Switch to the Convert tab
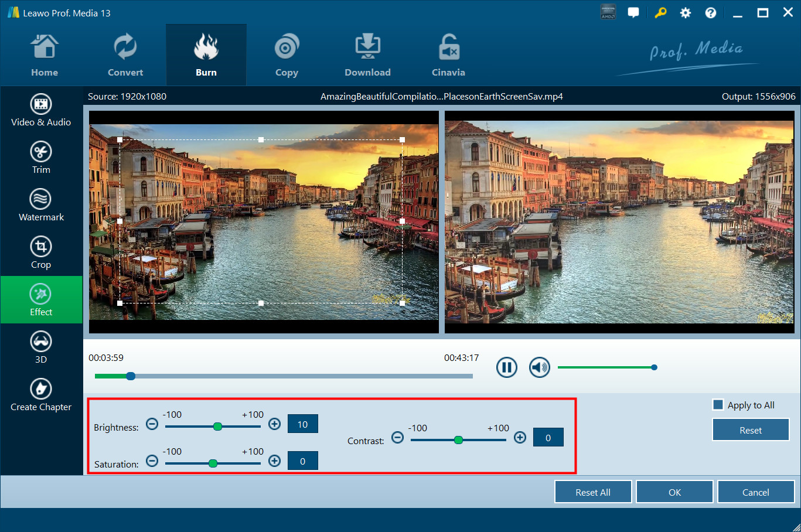The width and height of the screenshot is (801, 532). pyautogui.click(x=125, y=56)
